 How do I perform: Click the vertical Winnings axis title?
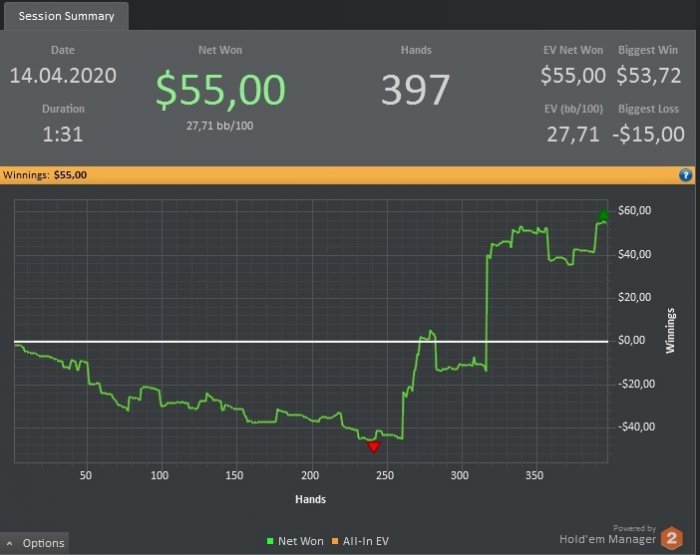pyautogui.click(x=670, y=331)
